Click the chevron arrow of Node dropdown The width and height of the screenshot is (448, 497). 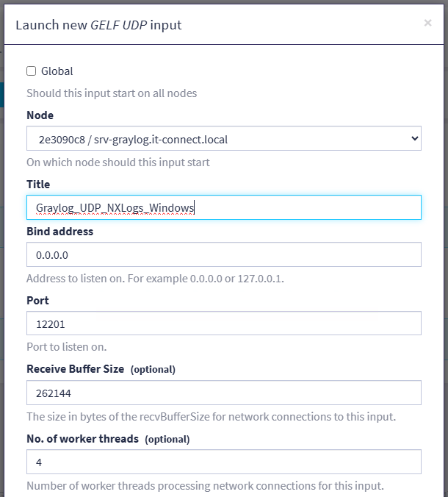pos(414,138)
